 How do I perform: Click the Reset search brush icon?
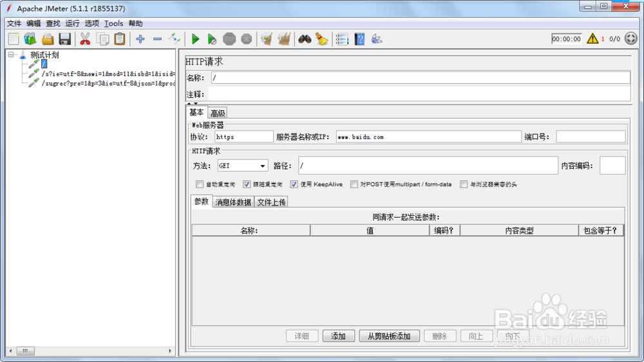click(321, 39)
